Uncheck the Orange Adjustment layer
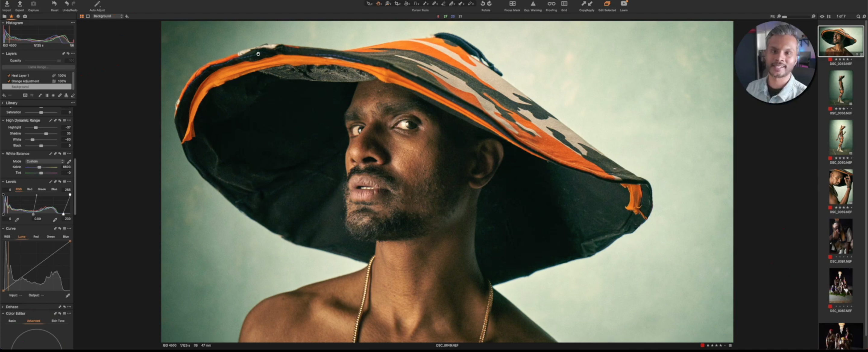 tap(9, 81)
